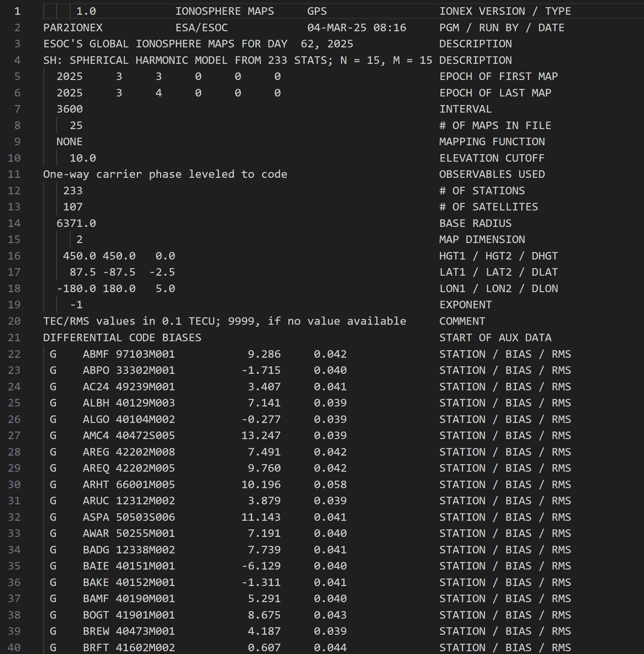Viewport: 644px width, 654px height.
Task: Select the NONE mapping function value
Action: (x=69, y=141)
